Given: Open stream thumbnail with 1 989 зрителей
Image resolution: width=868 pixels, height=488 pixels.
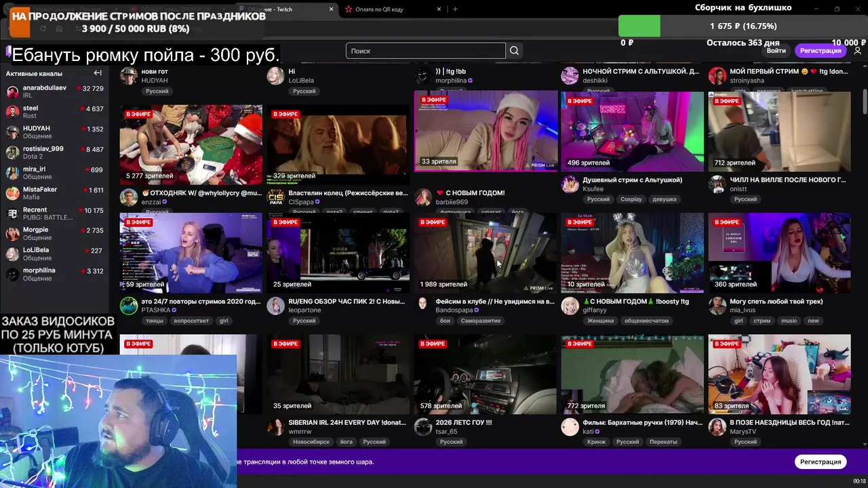Looking at the screenshot, I should tap(485, 253).
